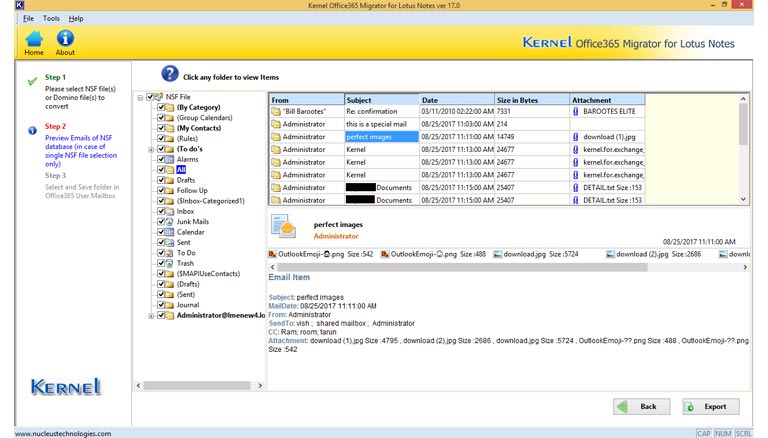The width and height of the screenshot is (768, 438).
Task: Click paperclip icon for BAROOTES ELITE attachment
Action: [x=575, y=111]
